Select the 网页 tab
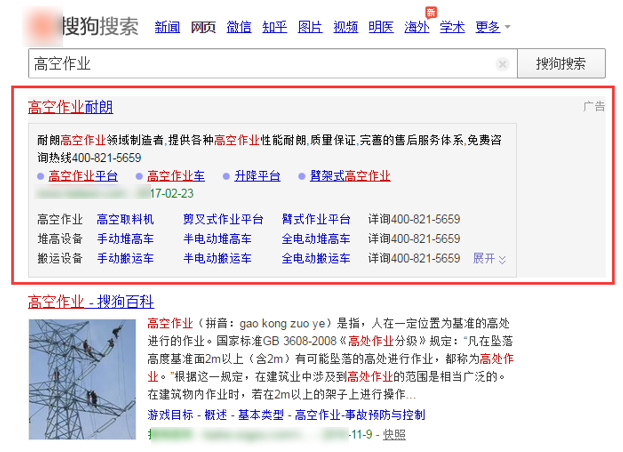 203,27
